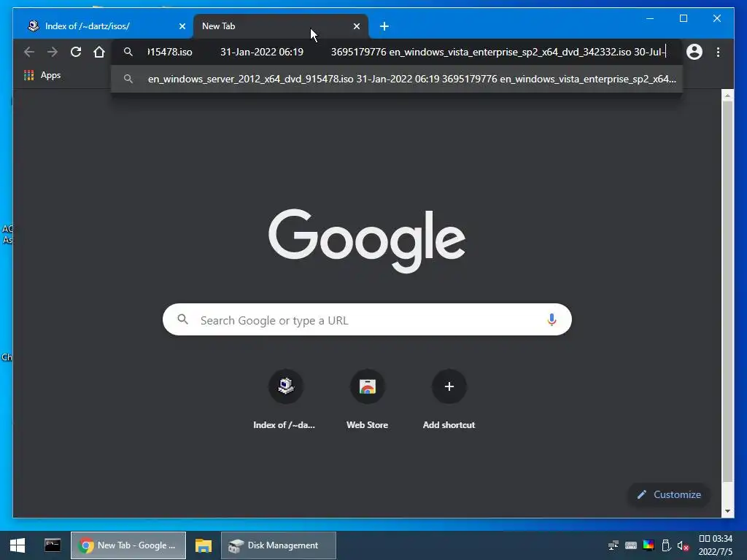
Task: Open the Customize page button
Action: click(x=669, y=494)
